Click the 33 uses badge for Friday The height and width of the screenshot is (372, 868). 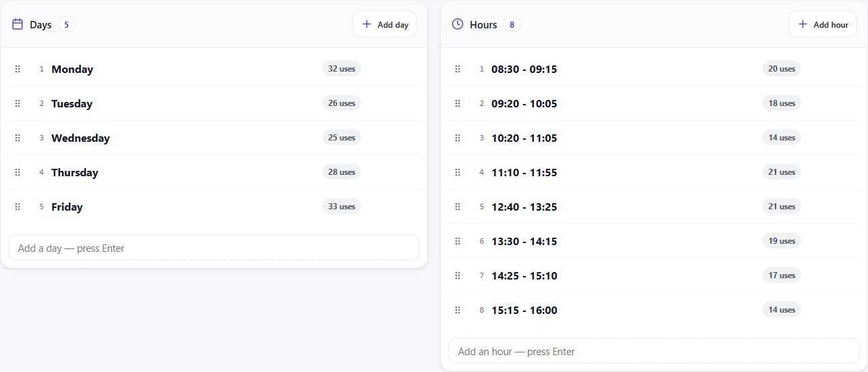click(342, 207)
